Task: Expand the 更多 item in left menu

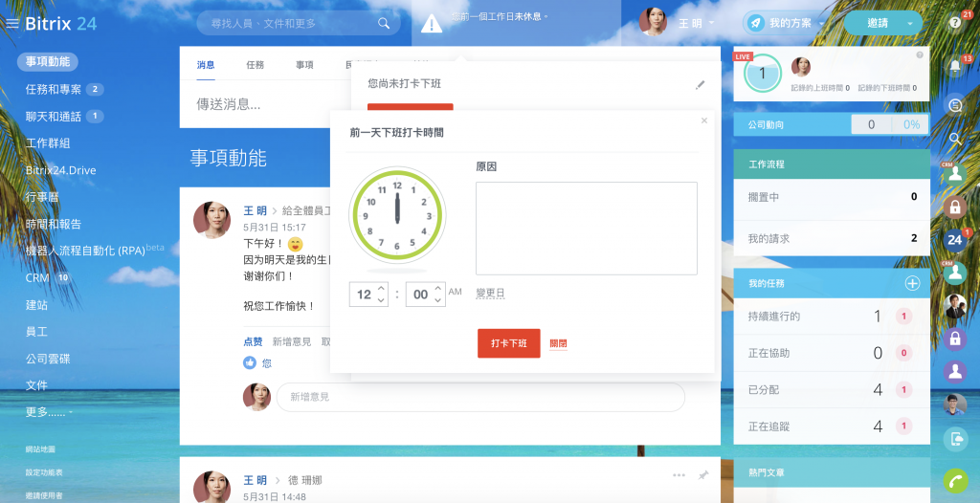Action: point(49,412)
